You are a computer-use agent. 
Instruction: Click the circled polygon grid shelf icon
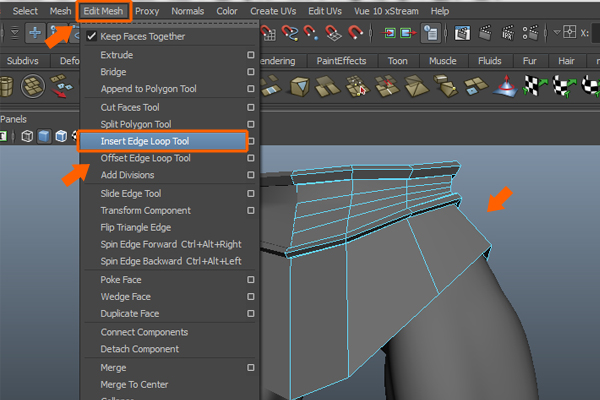(x=33, y=86)
